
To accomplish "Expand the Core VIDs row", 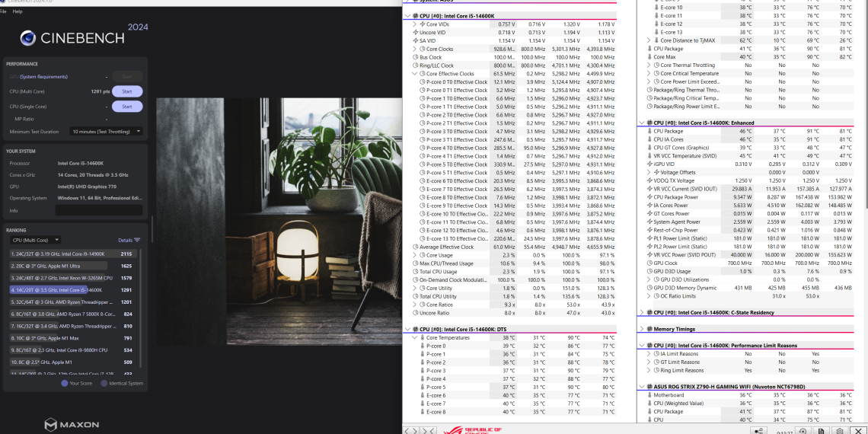I will 415,24.
